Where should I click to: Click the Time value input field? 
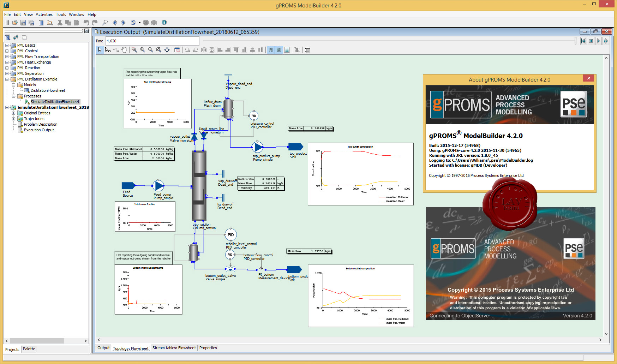[152, 41]
